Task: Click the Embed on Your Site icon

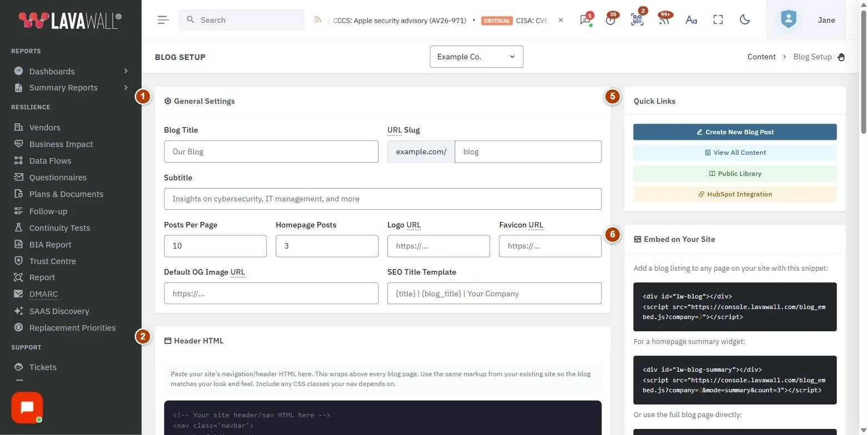Action: pos(637,239)
